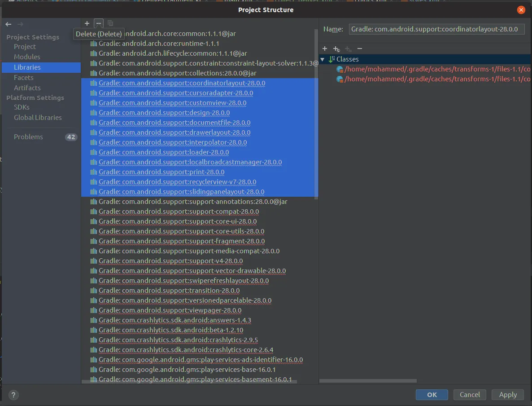532x406 pixels.
Task: Select drawerlayout-28.0.0 library
Action: click(x=200, y=132)
